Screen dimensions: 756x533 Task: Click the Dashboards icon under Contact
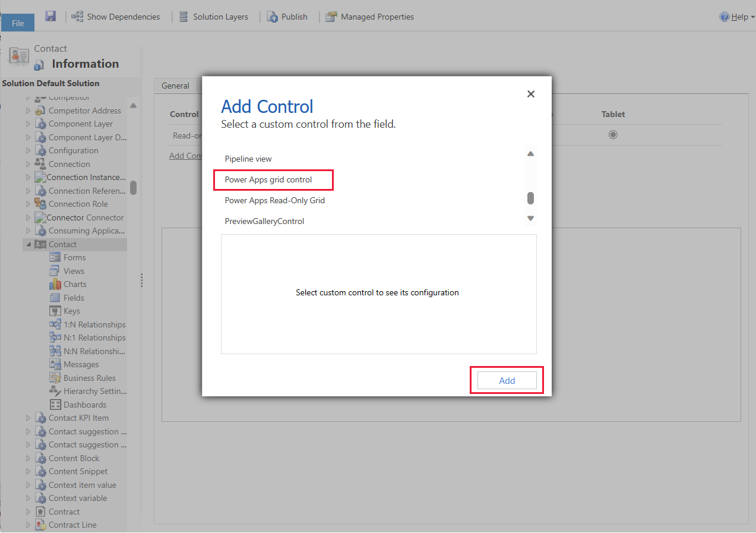(55, 405)
